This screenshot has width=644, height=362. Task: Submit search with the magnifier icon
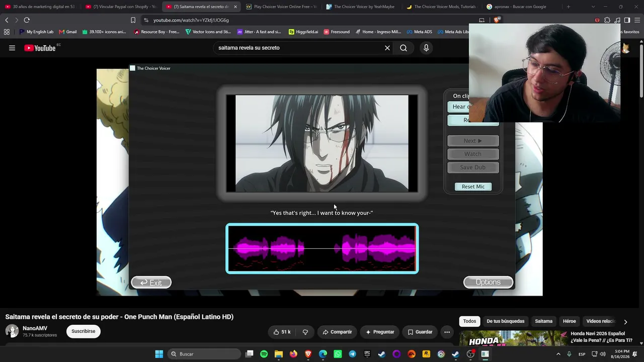(404, 48)
